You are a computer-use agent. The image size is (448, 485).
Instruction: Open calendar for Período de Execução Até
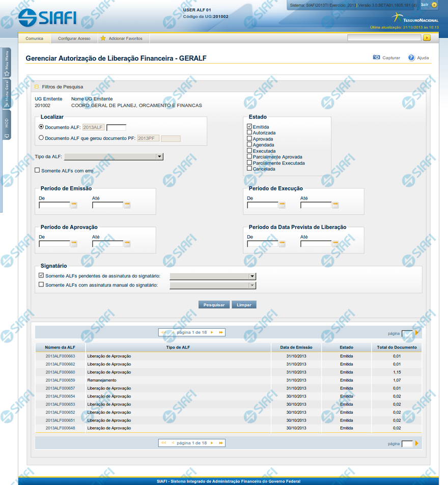[x=335, y=205]
